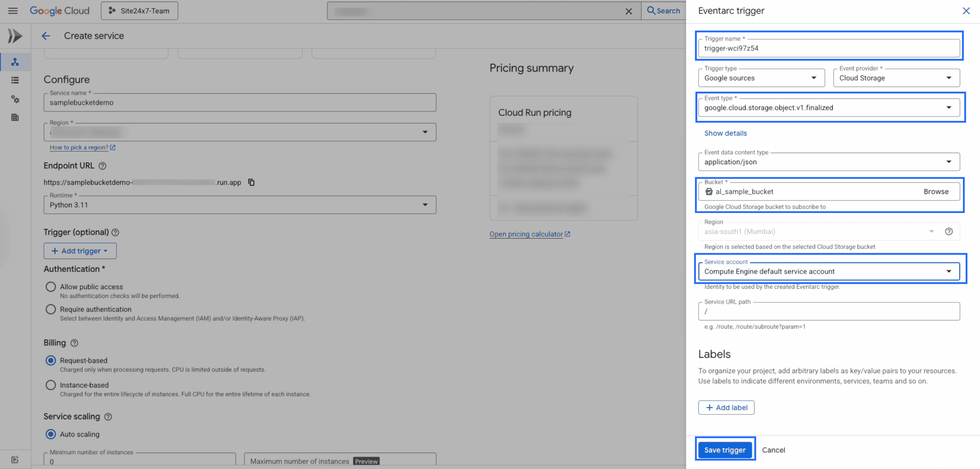Select Require authentication option
The height and width of the screenshot is (469, 980).
point(50,309)
